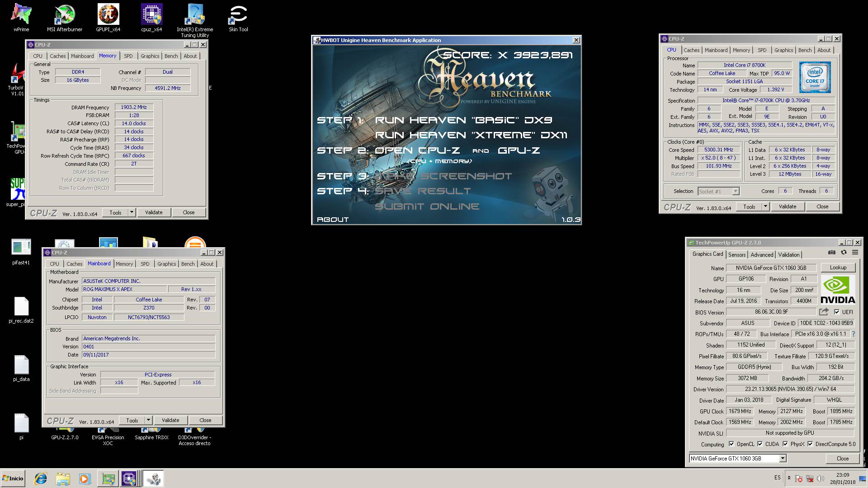Open the Advanced tab in GPU-Z
868x488 pixels.
pyautogui.click(x=762, y=255)
